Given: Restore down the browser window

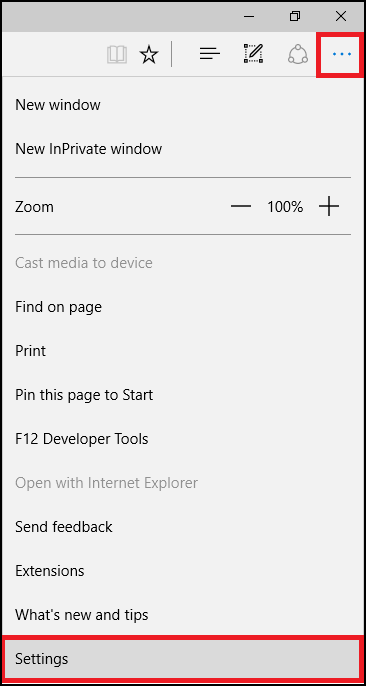Looking at the screenshot, I should pos(295,16).
